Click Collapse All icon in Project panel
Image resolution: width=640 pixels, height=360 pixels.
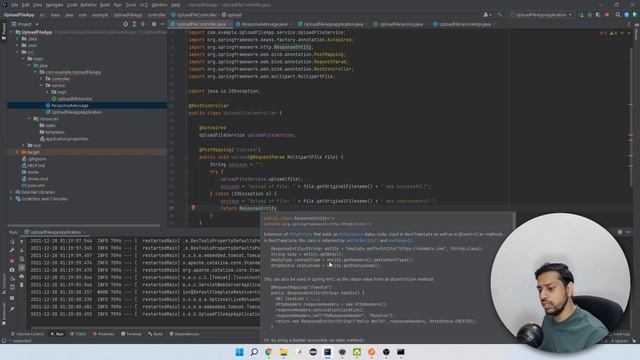tap(143, 24)
